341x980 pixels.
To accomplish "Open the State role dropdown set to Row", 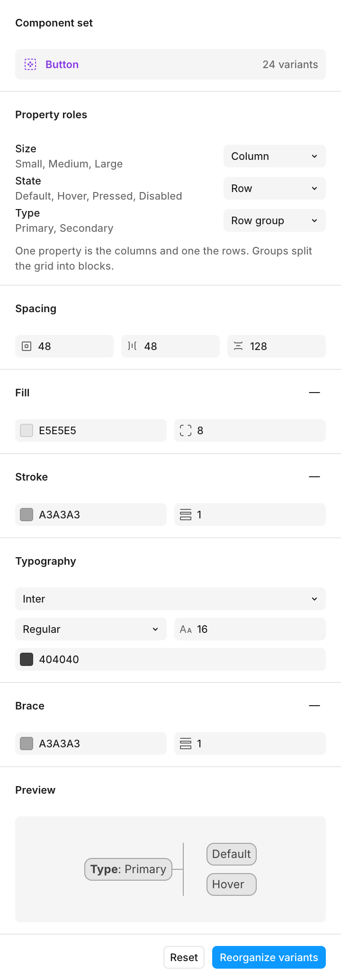I will (275, 188).
